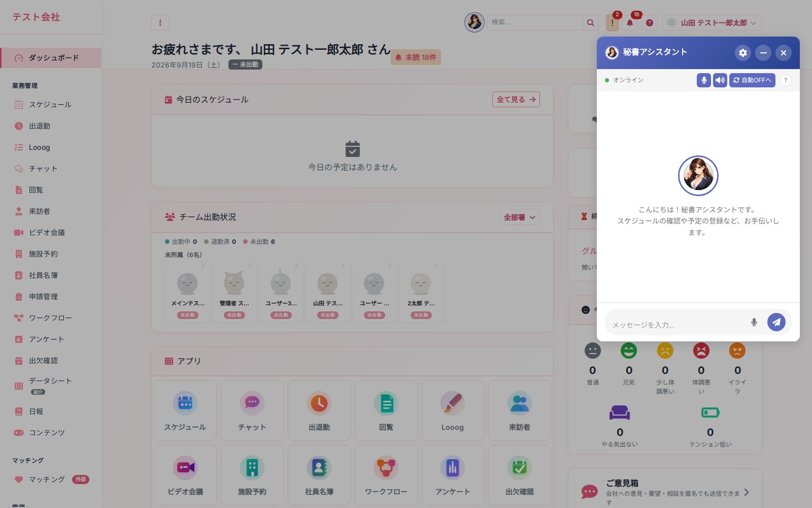Image resolution: width=812 pixels, height=508 pixels.
Task: Select the イライラ angry orange face
Action: [737, 351]
